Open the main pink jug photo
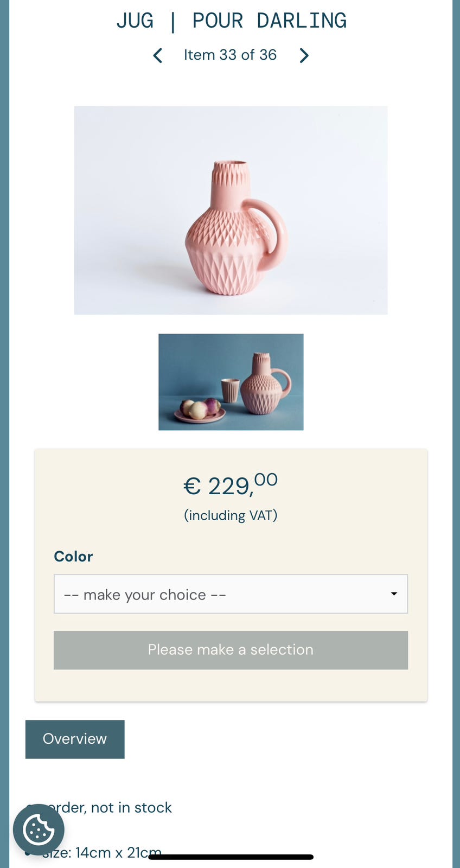This screenshot has height=868, width=460. pyautogui.click(x=231, y=210)
